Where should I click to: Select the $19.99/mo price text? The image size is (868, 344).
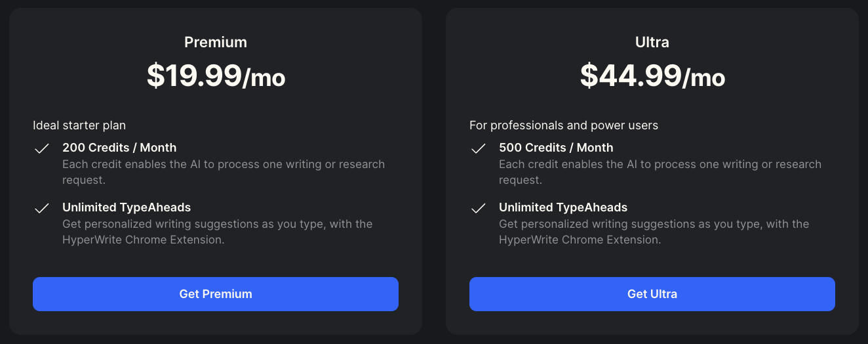click(x=216, y=76)
